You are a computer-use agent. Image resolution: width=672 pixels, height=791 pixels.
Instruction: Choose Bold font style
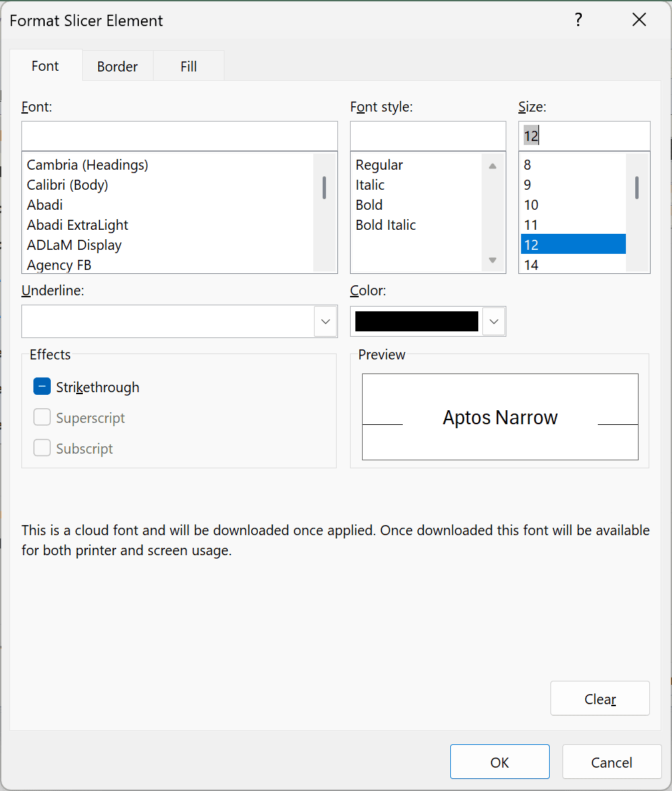coord(417,205)
